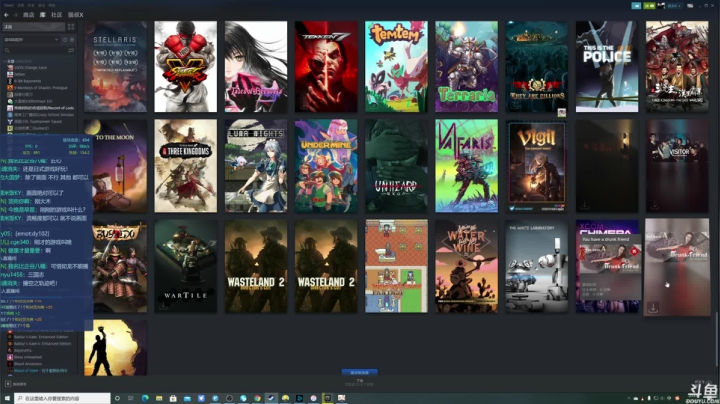Open the Tekken 7 cover

(326, 66)
